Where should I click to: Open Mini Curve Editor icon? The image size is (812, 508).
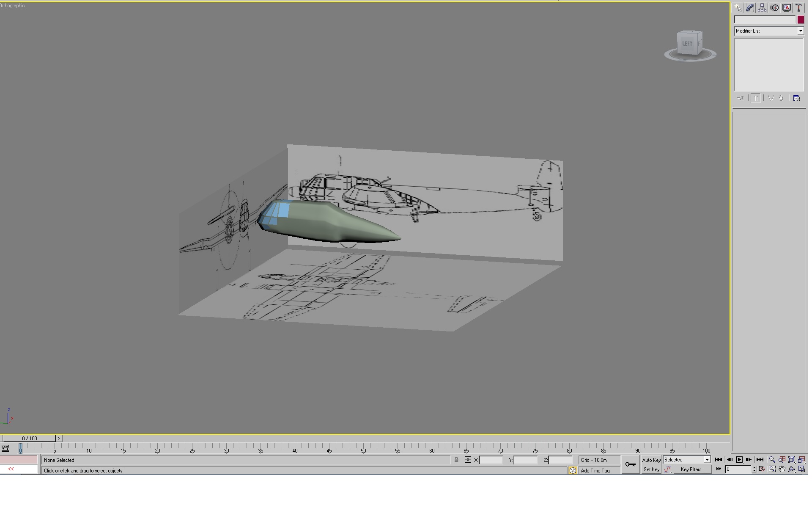coord(5,448)
